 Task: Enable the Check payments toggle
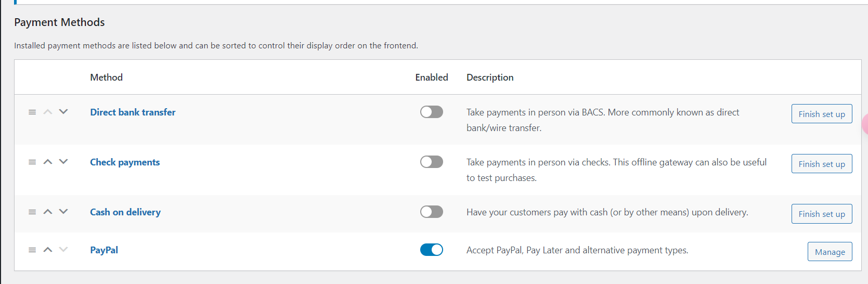[x=431, y=162]
